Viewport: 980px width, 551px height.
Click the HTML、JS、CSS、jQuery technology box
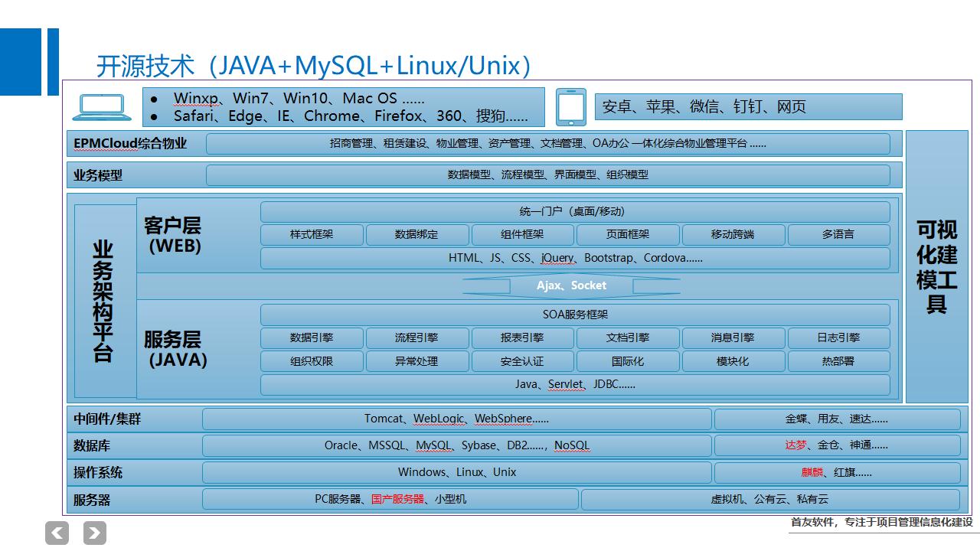[x=575, y=258]
